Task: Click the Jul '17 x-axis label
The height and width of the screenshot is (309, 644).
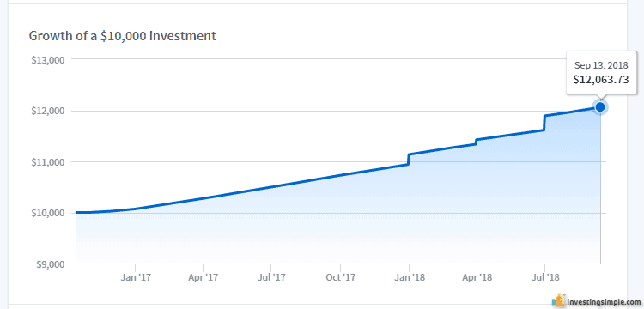Action: (271, 277)
